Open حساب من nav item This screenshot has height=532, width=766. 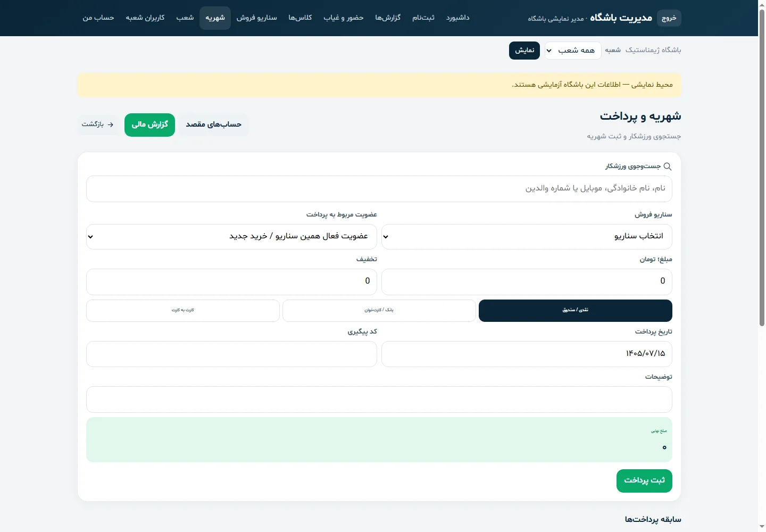(98, 18)
